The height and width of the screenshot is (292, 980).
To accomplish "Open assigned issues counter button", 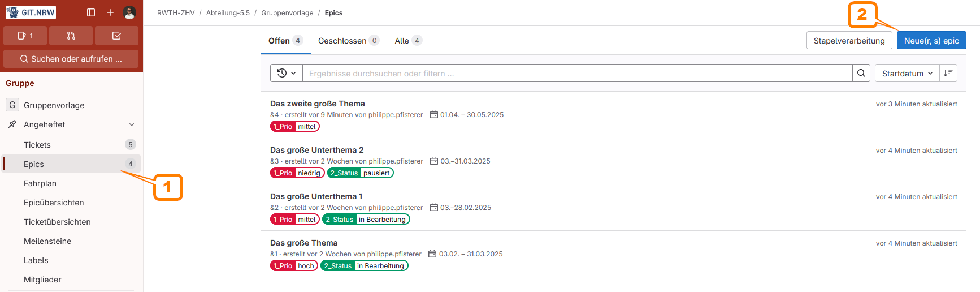I will [25, 36].
